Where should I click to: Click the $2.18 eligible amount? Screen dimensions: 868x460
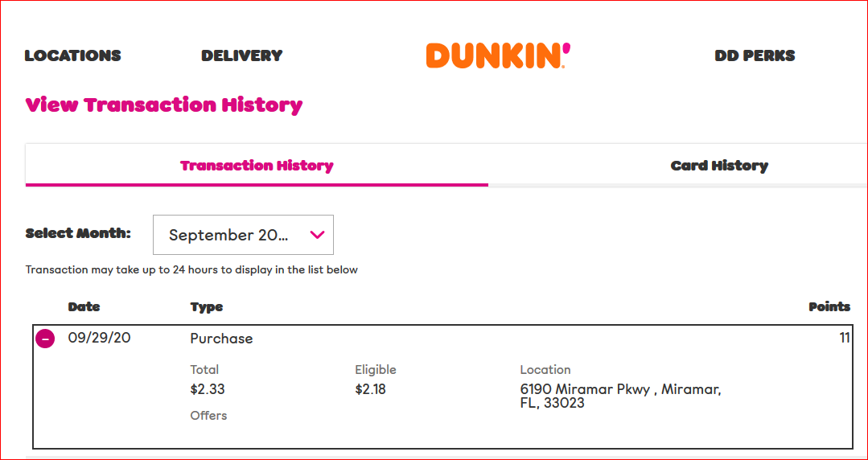click(370, 389)
